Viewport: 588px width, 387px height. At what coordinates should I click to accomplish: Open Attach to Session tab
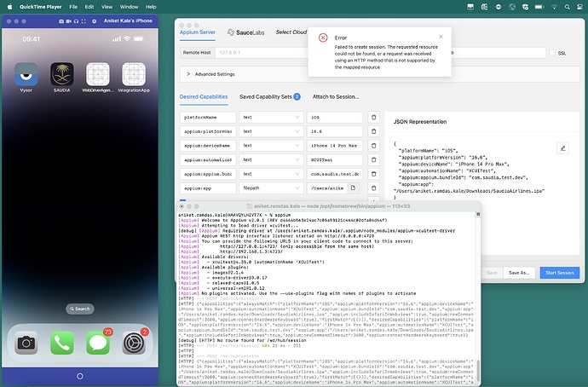point(336,97)
